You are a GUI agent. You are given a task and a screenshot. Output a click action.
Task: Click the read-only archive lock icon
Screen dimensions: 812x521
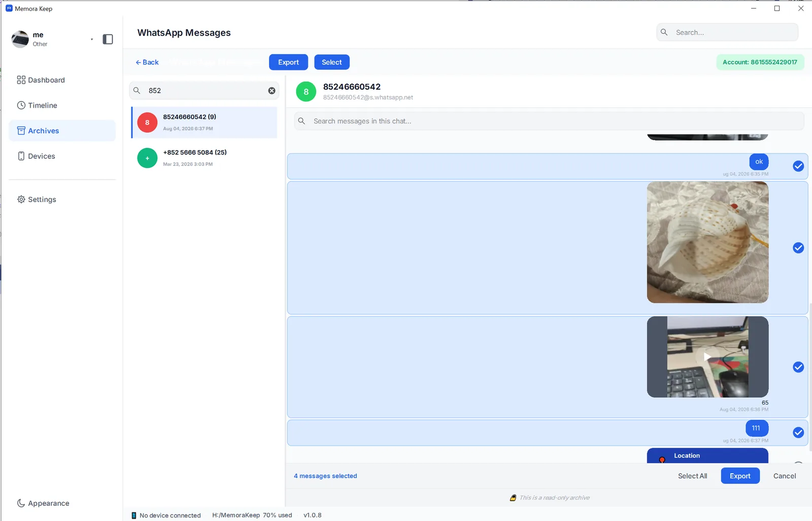click(513, 498)
